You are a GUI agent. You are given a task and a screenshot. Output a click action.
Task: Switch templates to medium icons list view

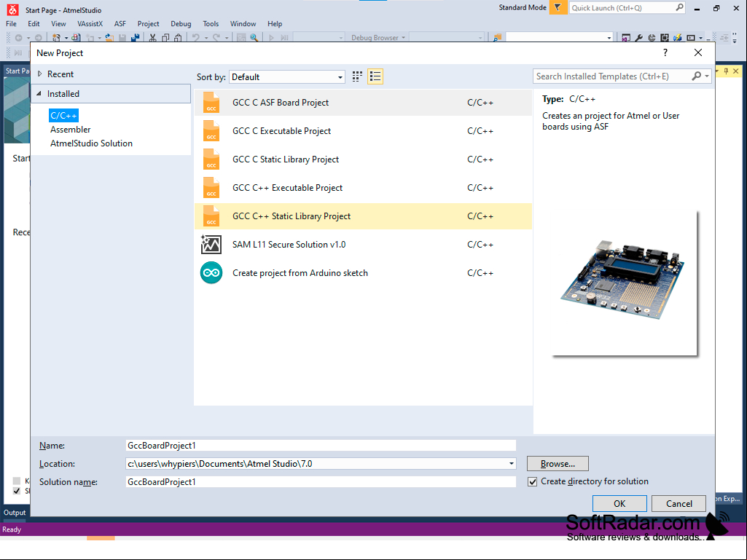pyautogui.click(x=375, y=76)
